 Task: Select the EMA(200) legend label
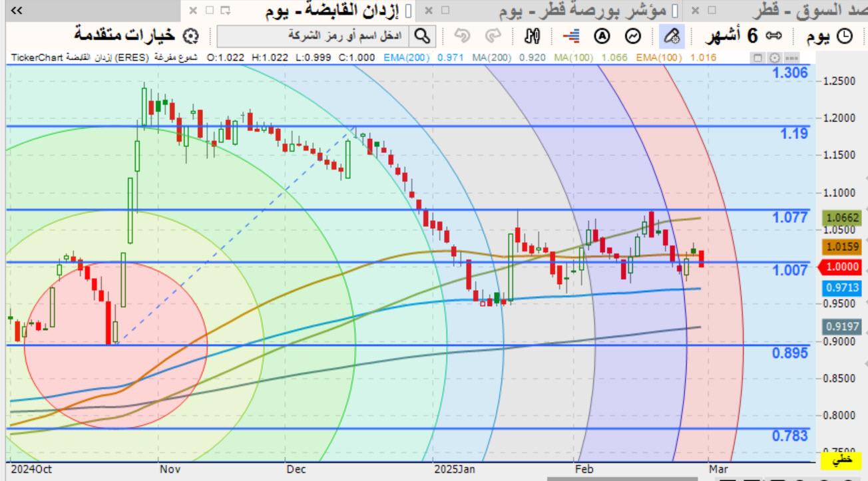[x=407, y=58]
